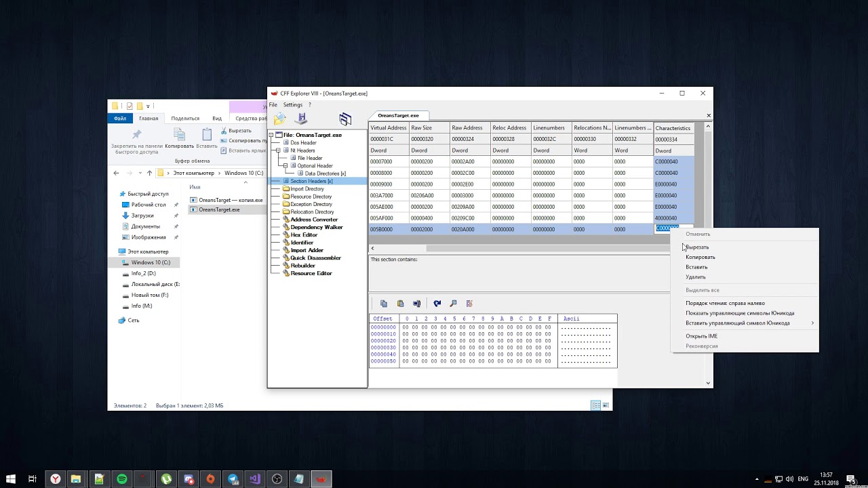This screenshot has height=488, width=868.
Task: Choose Копировать in the context menu
Action: click(x=744, y=258)
